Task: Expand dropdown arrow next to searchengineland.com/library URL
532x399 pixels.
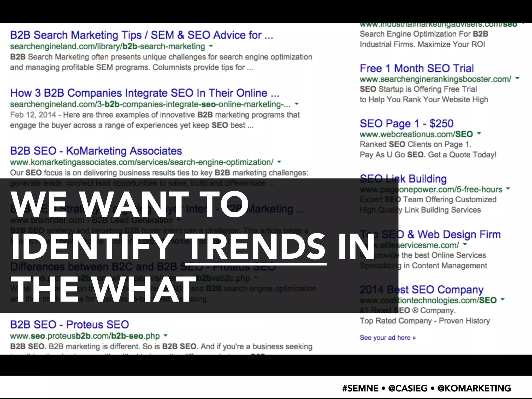Action: click(211, 46)
